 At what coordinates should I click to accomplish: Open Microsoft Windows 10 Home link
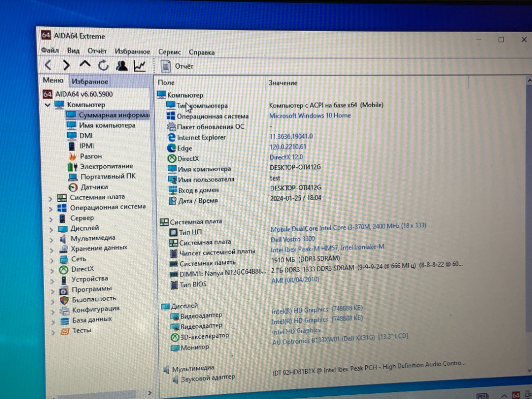(x=310, y=115)
